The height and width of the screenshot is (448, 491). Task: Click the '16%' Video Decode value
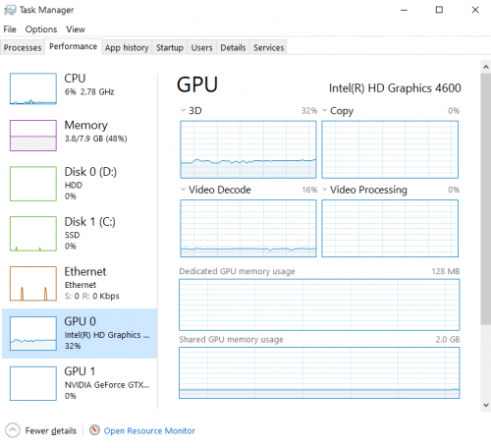pos(309,190)
